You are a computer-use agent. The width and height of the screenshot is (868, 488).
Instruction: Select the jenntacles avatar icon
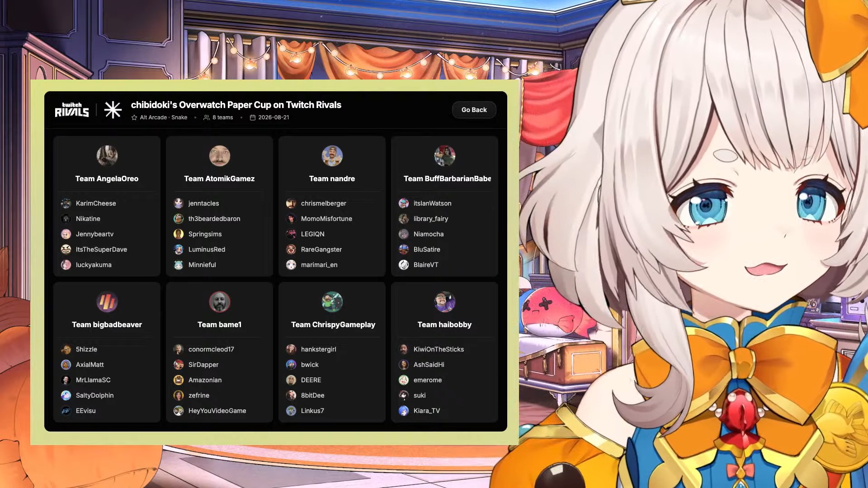tap(179, 203)
